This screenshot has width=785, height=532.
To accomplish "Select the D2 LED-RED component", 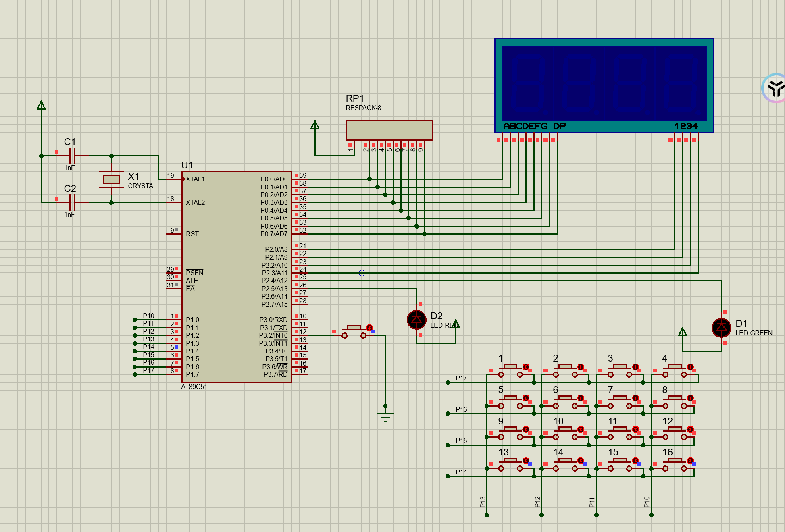I will pos(416,320).
